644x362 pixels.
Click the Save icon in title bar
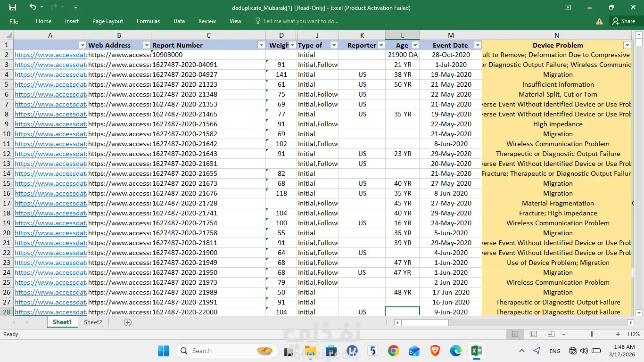tap(13, 7)
